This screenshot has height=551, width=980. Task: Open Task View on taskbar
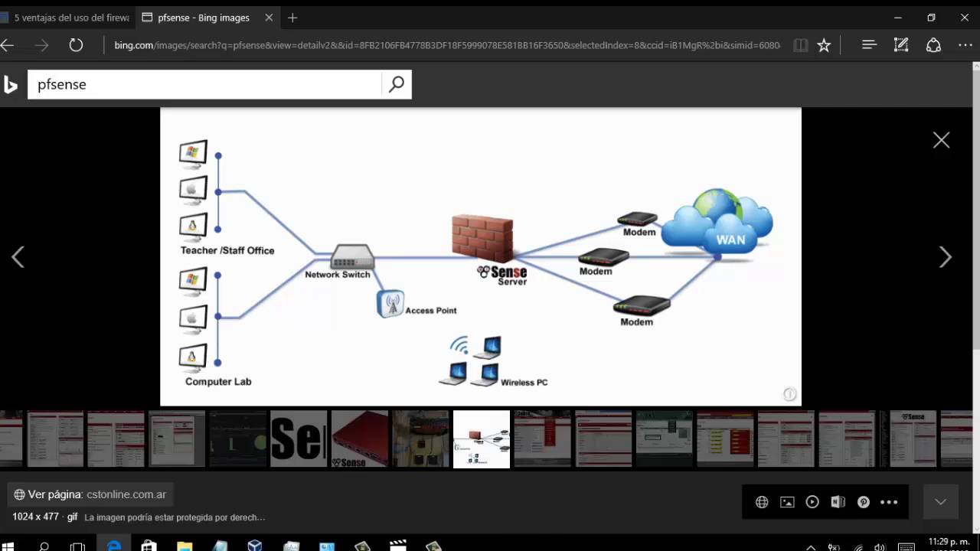pos(77,546)
